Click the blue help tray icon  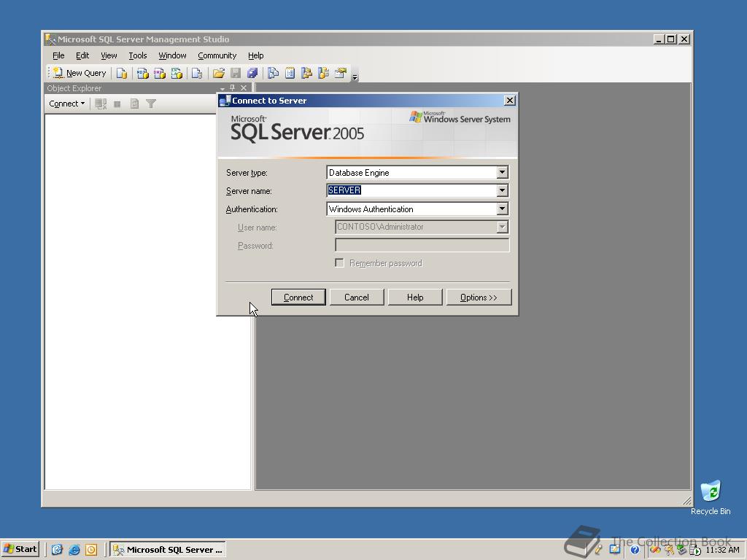(635, 550)
